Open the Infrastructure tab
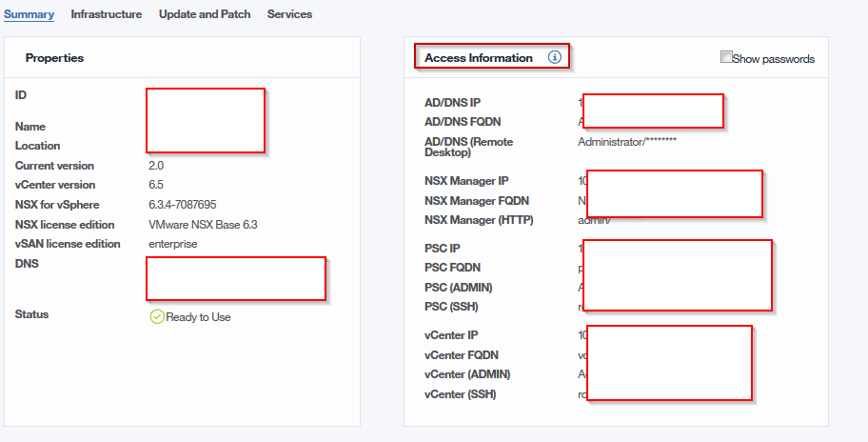 coord(107,14)
